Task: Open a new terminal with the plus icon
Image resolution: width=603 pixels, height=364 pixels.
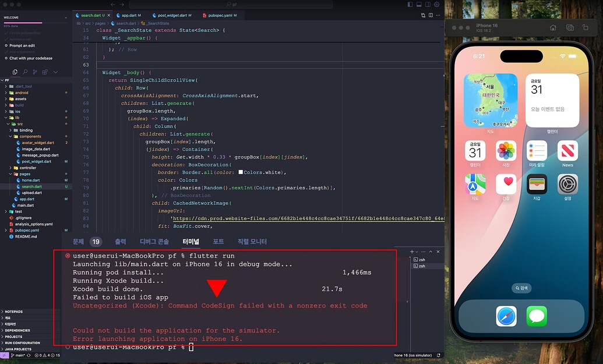Action: (x=412, y=252)
